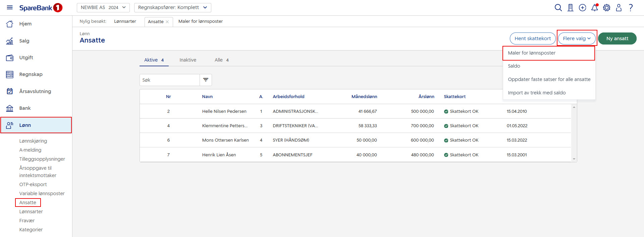Open the help question mark

pos(631,8)
